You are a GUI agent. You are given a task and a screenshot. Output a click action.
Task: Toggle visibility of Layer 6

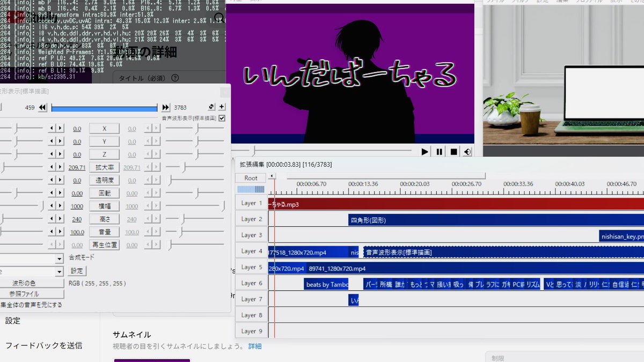(252, 283)
